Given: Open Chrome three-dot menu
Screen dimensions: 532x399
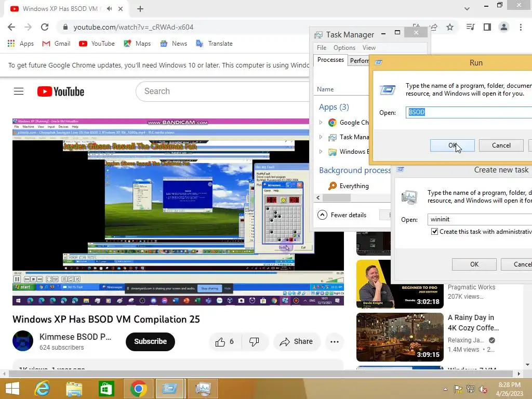Looking at the screenshot, I should [521, 27].
